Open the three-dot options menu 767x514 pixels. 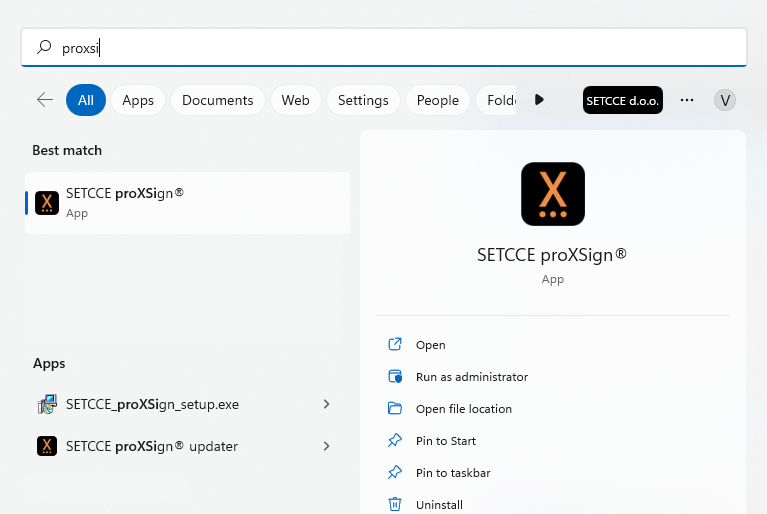click(687, 100)
